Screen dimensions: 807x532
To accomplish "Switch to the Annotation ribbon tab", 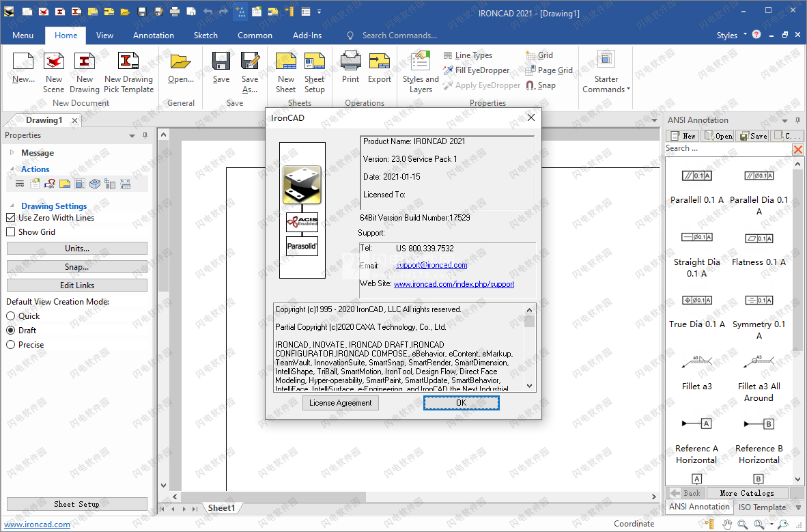I will click(x=154, y=35).
